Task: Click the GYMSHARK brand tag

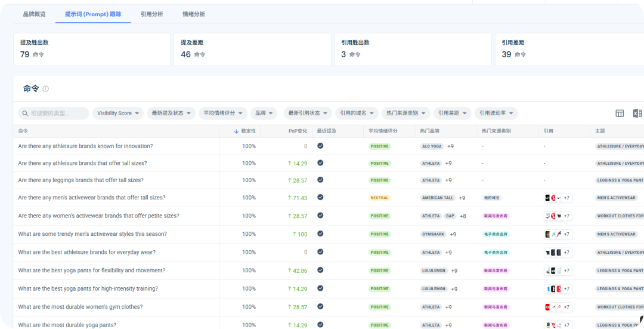Action: (434, 234)
